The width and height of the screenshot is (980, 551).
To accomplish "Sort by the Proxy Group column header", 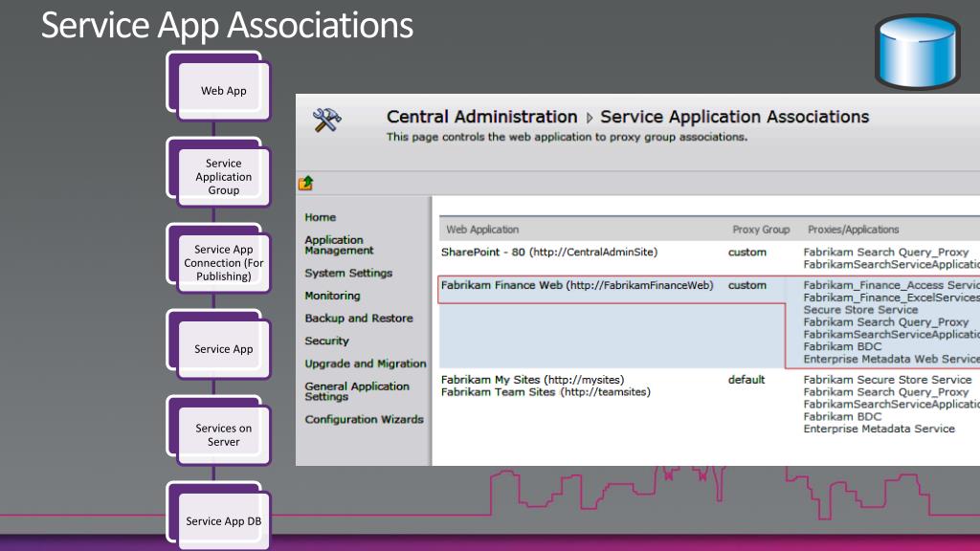I will pos(761,230).
